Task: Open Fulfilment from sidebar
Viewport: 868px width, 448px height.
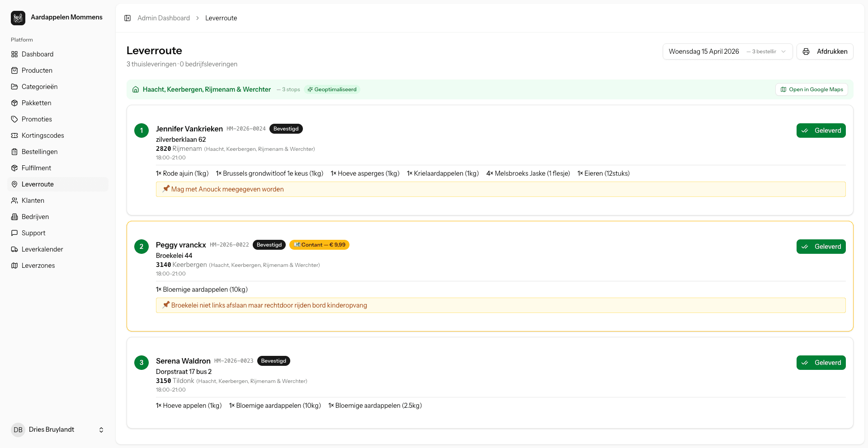Action: tap(58, 168)
